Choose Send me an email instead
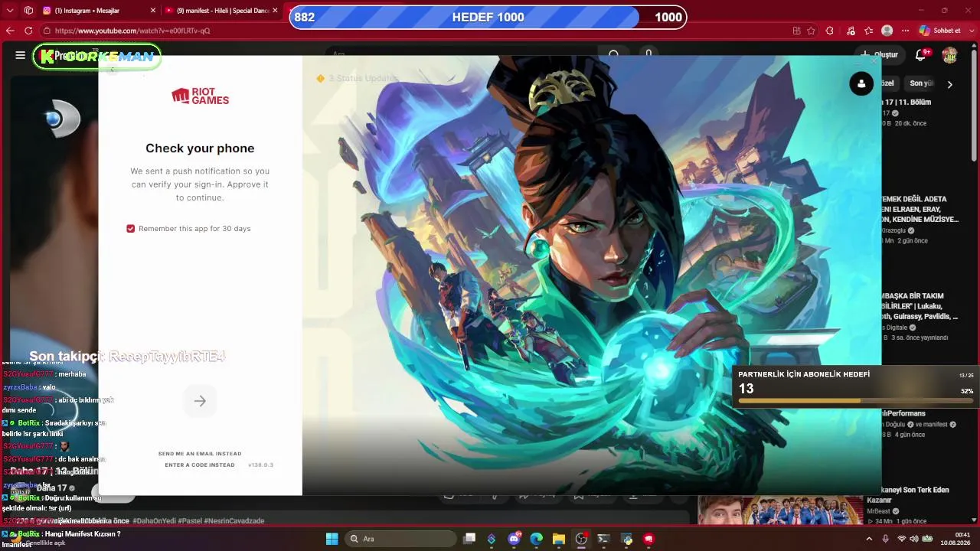Viewport: 980px width, 551px height. 200,454
